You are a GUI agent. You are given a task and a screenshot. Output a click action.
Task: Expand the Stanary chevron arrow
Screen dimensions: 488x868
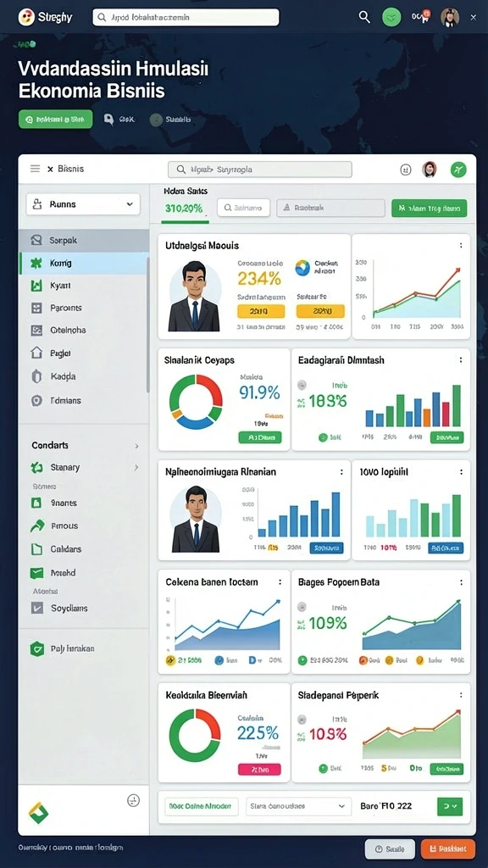(136, 468)
